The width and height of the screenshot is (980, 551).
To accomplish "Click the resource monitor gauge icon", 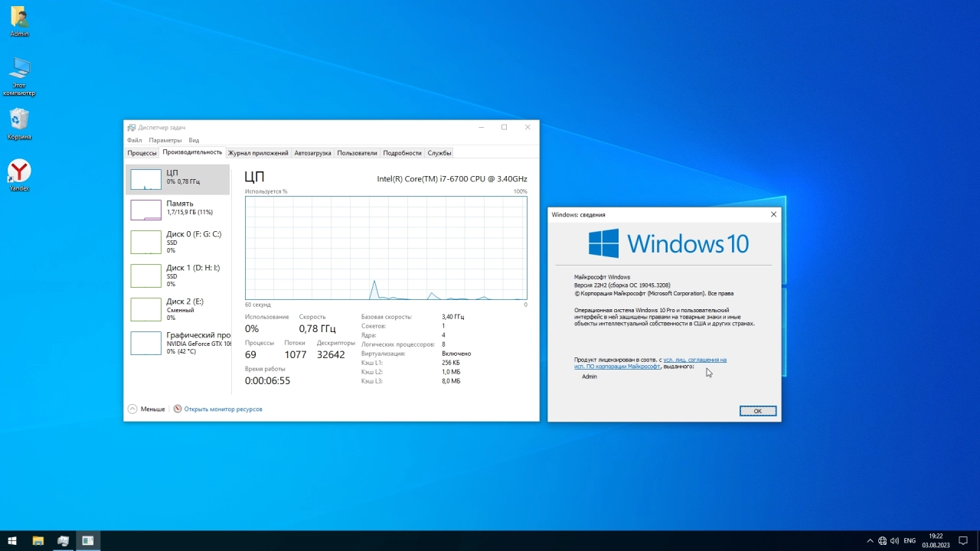I will pyautogui.click(x=178, y=409).
